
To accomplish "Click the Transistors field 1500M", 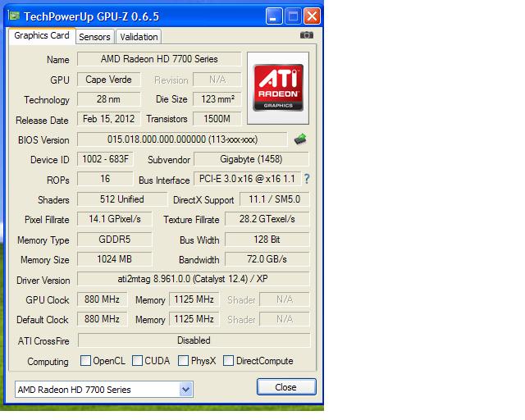I will [217, 119].
